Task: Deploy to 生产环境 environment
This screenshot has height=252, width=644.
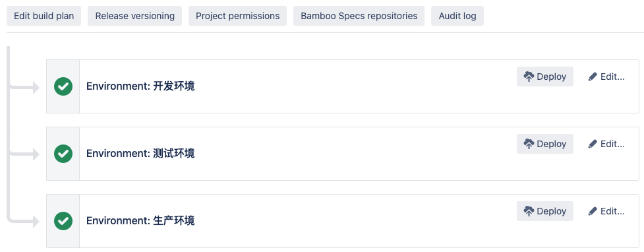Action: [545, 211]
